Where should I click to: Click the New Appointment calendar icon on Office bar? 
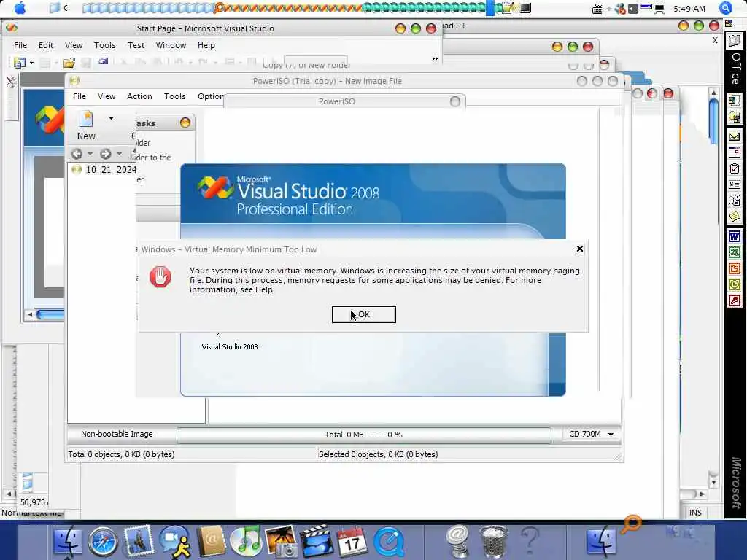pos(735,153)
